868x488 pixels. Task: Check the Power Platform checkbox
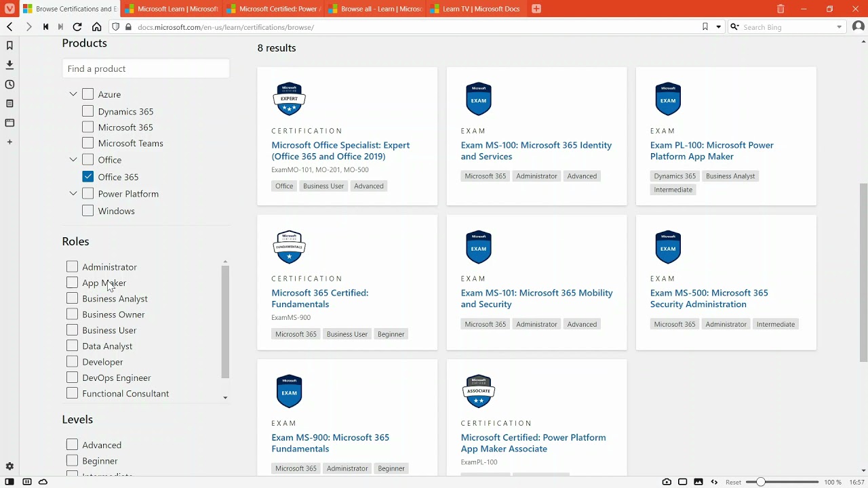(x=88, y=193)
